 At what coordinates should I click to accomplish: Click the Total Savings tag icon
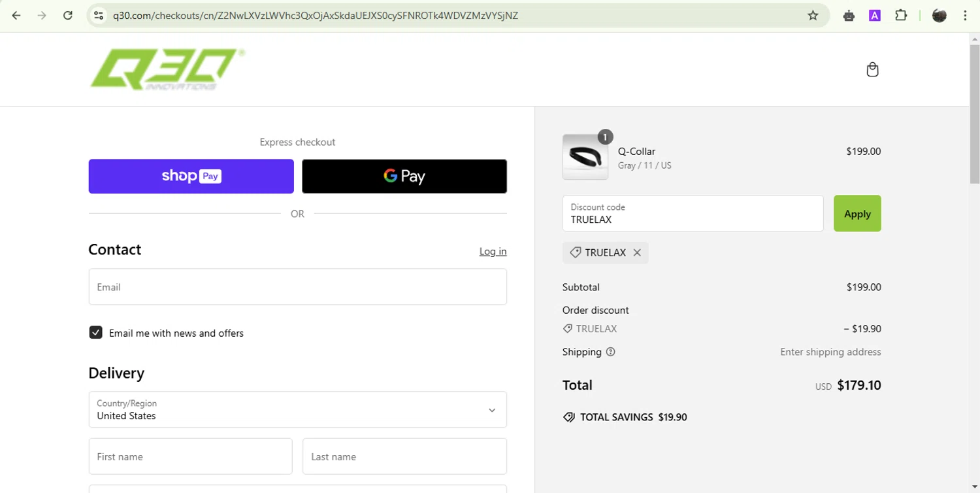569,417
